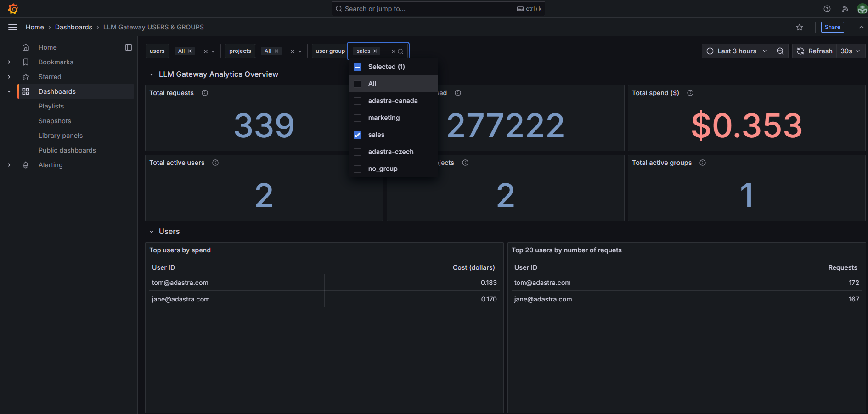Click the Dashboards breadcrumb link
Viewport: 868px width, 414px height.
tap(73, 27)
